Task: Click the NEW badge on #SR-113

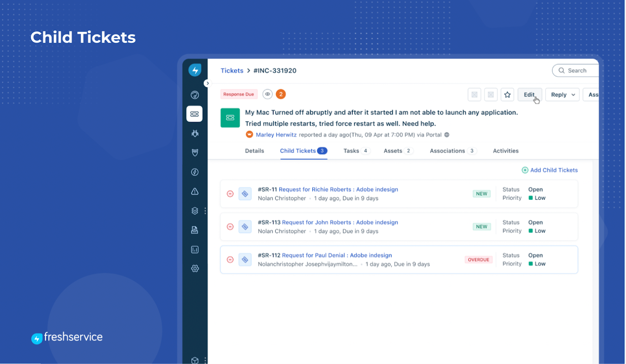Action: click(482, 227)
